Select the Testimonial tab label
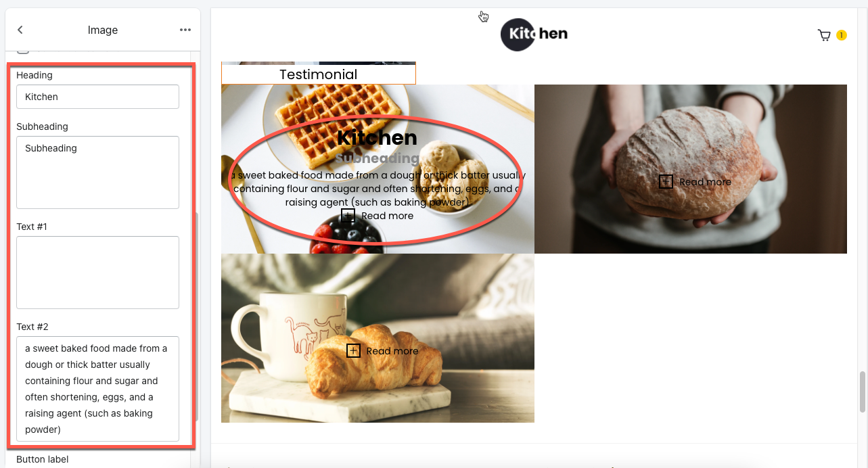Image resolution: width=868 pixels, height=468 pixels. click(319, 74)
